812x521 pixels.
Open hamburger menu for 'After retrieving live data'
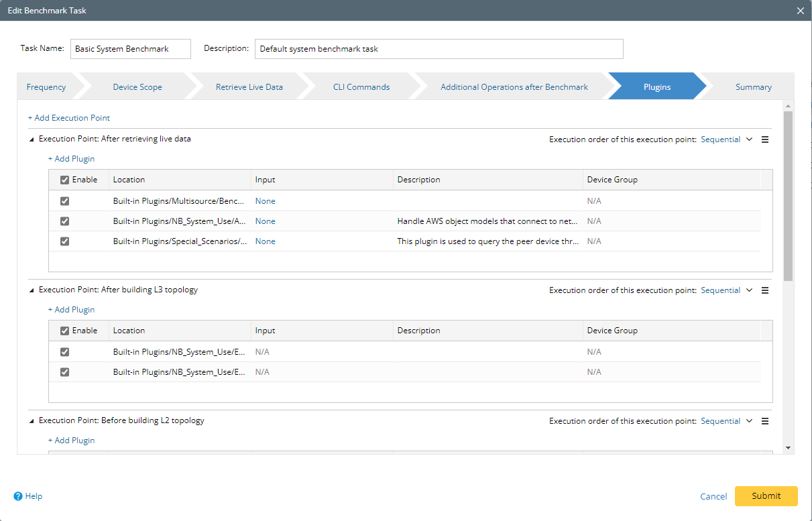(x=764, y=139)
